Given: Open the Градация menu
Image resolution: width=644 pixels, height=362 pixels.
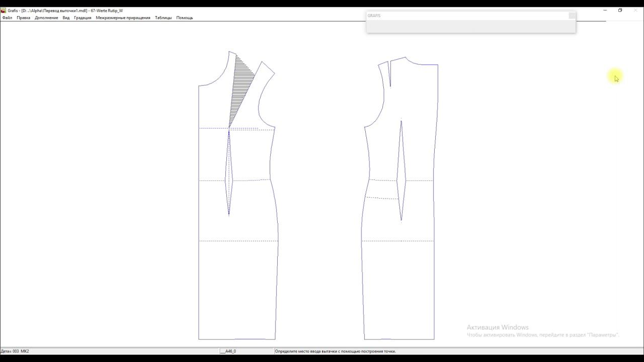Looking at the screenshot, I should pyautogui.click(x=83, y=18).
